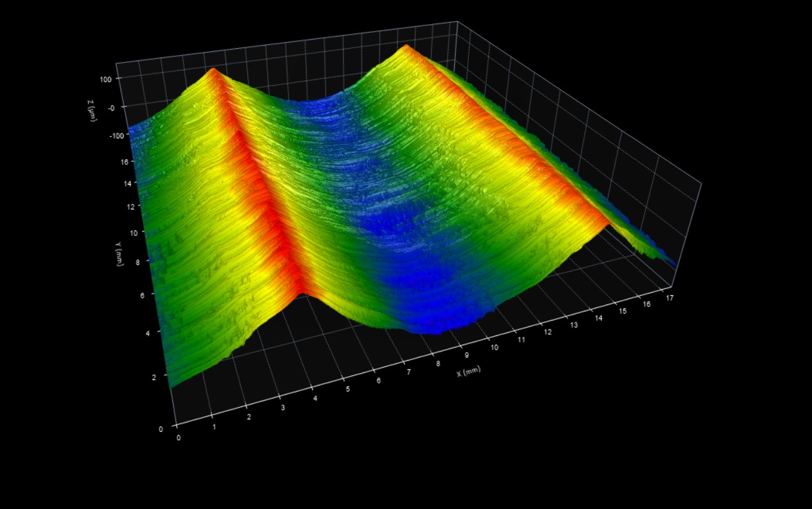Pick the X-axis tick label "5"
The image size is (812, 509).
(x=348, y=390)
